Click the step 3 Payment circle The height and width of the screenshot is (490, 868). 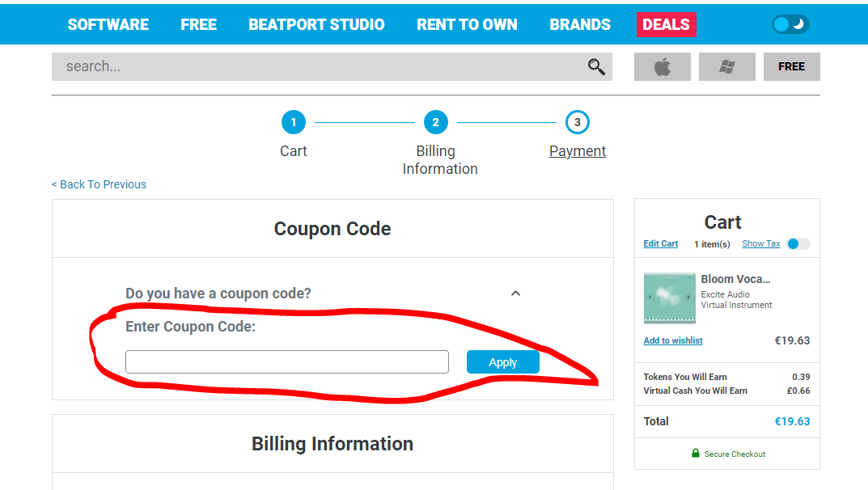577,123
